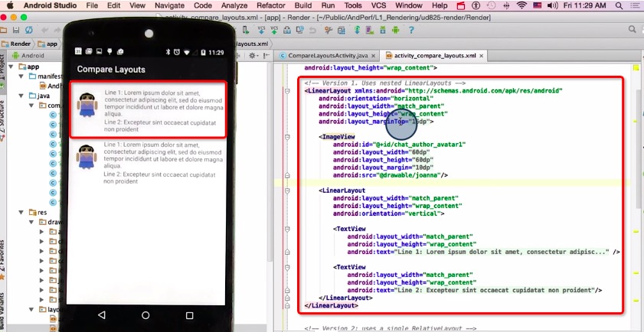The image size is (644, 332).
Task: Collapse the ImageView code fold marker
Action: click(x=287, y=136)
